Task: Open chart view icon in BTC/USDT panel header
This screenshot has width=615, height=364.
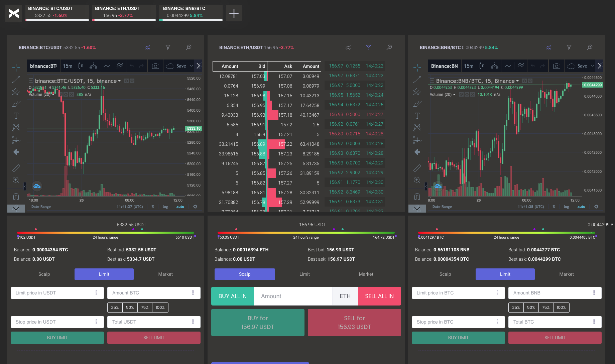Action: 147,47
